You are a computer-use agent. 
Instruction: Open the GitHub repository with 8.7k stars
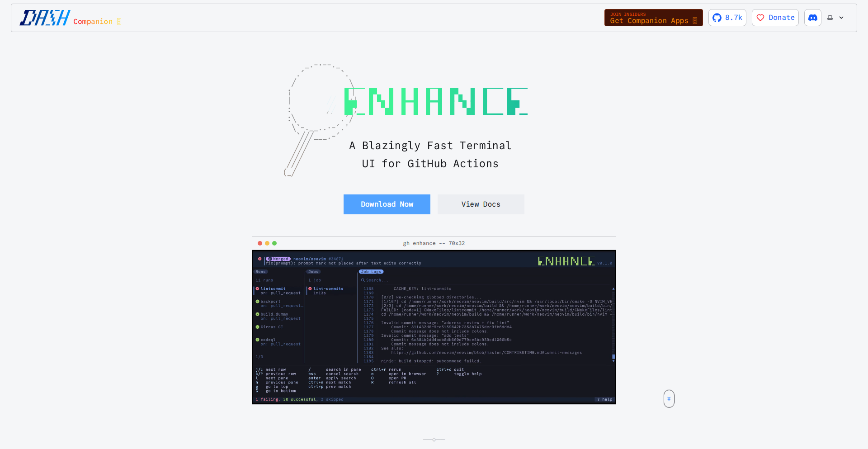(727, 18)
